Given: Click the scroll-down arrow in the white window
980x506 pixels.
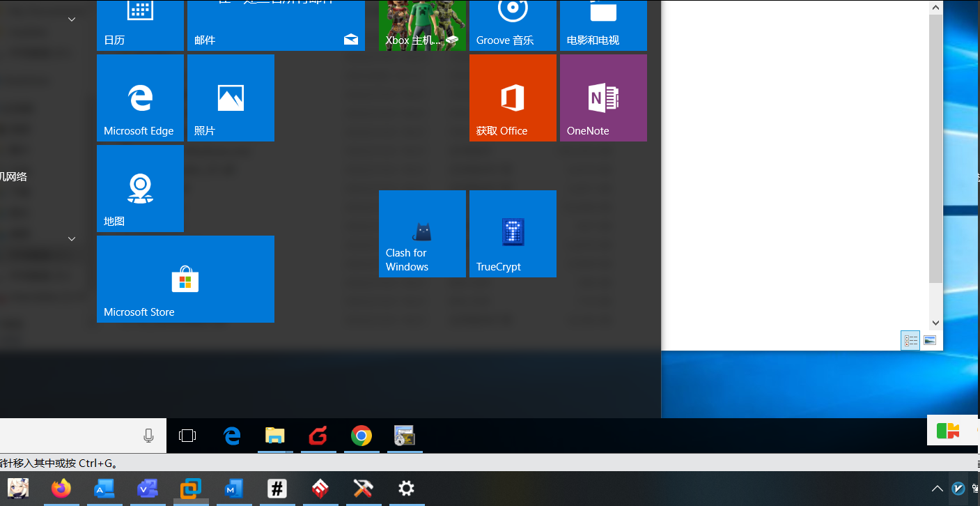Looking at the screenshot, I should click(936, 323).
